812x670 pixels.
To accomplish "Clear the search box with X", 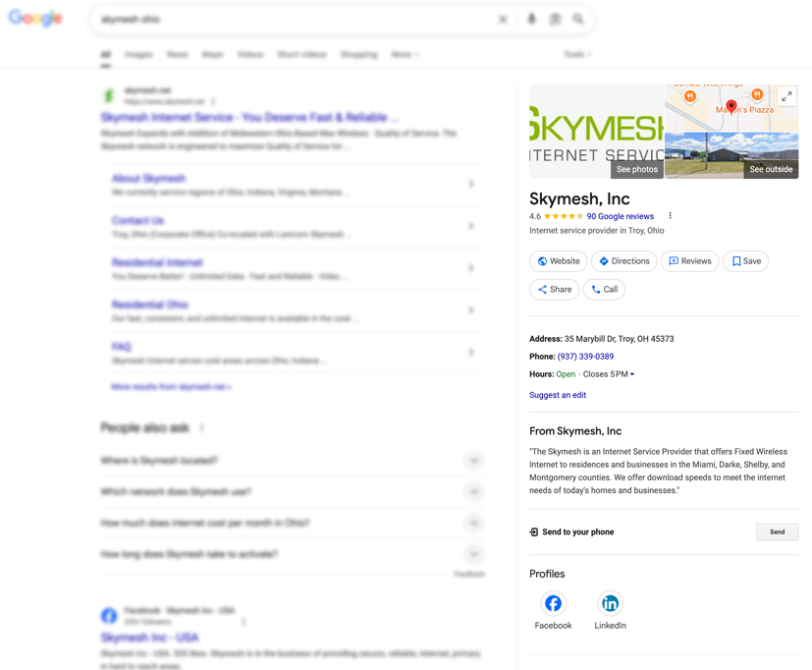I will [x=503, y=20].
